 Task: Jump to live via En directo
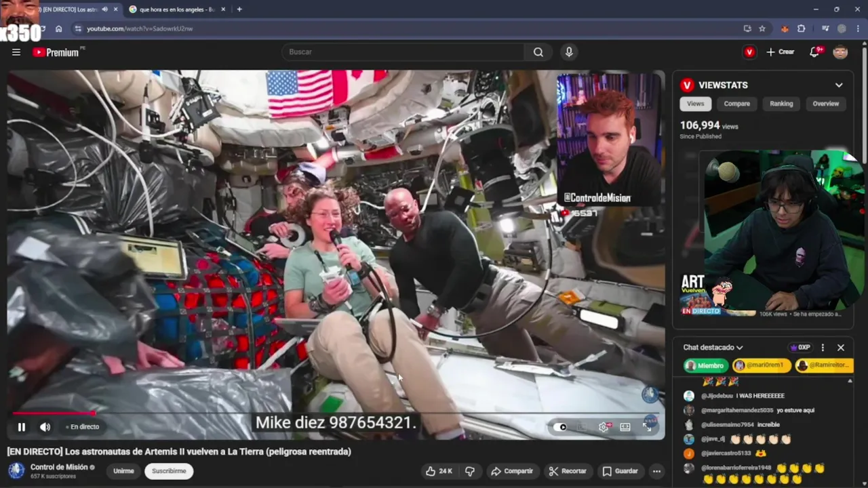[84, 427]
